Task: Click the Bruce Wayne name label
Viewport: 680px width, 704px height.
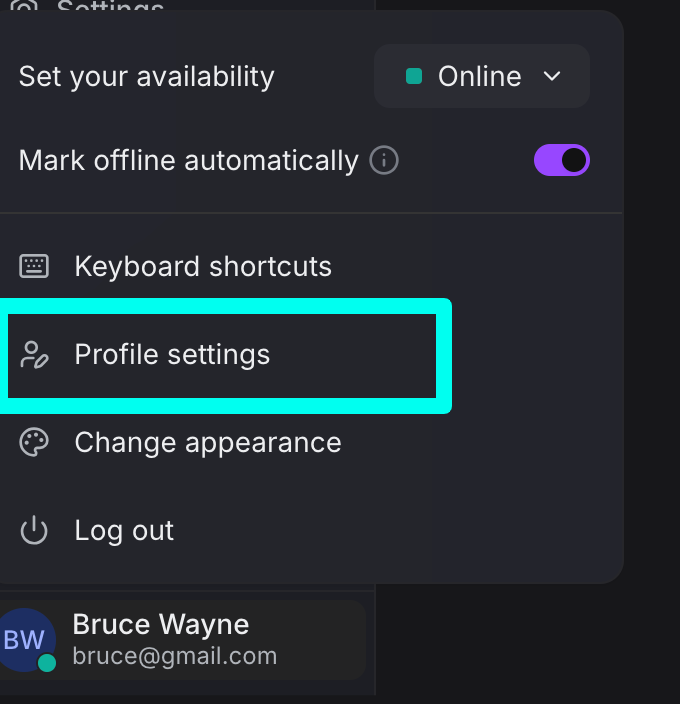Action: [x=161, y=625]
